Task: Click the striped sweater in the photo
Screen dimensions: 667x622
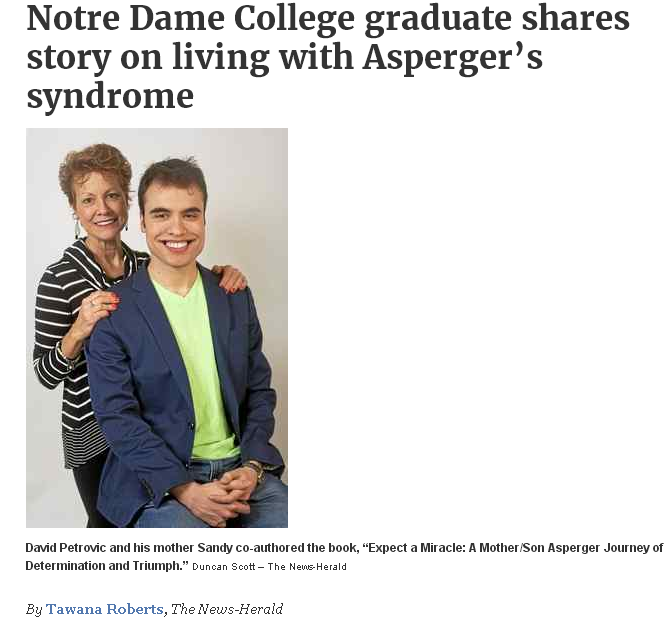Action: (x=62, y=340)
